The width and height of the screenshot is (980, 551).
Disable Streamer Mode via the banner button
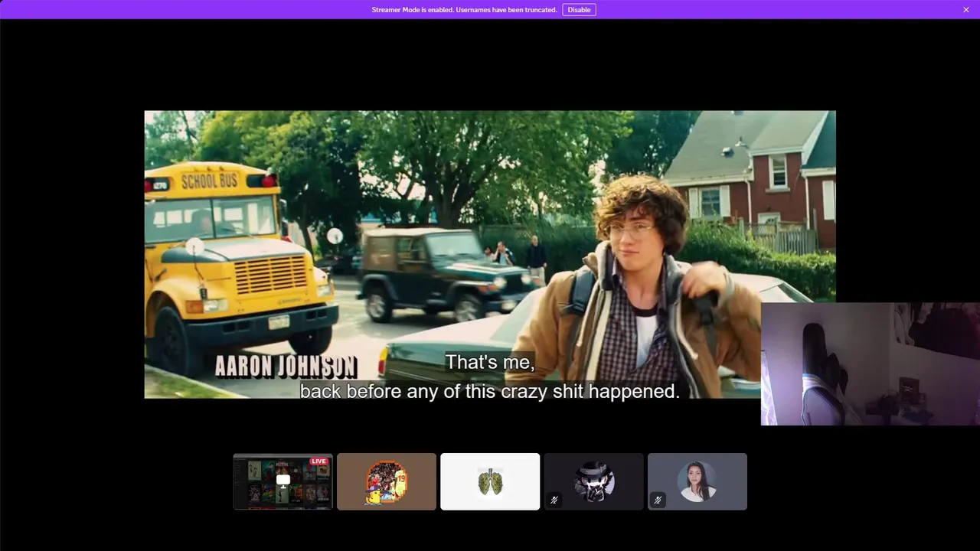coord(579,9)
